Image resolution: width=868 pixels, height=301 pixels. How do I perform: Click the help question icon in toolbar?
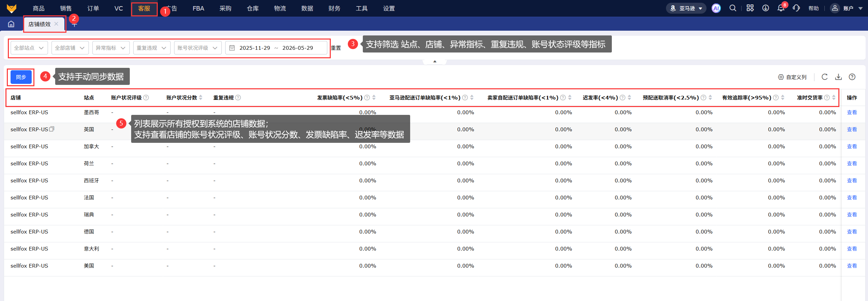(x=852, y=77)
